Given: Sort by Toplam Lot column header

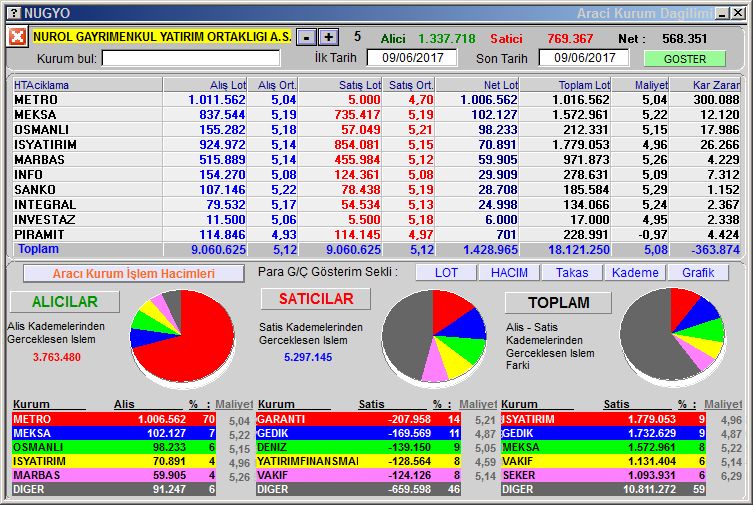Looking at the screenshot, I should tap(565, 85).
